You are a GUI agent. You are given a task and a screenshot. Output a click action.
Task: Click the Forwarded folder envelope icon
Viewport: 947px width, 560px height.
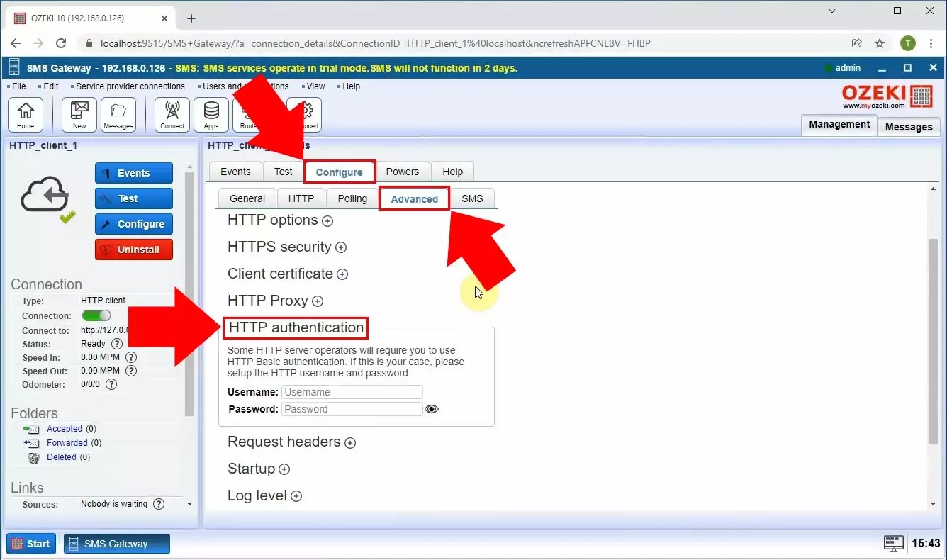click(x=31, y=443)
